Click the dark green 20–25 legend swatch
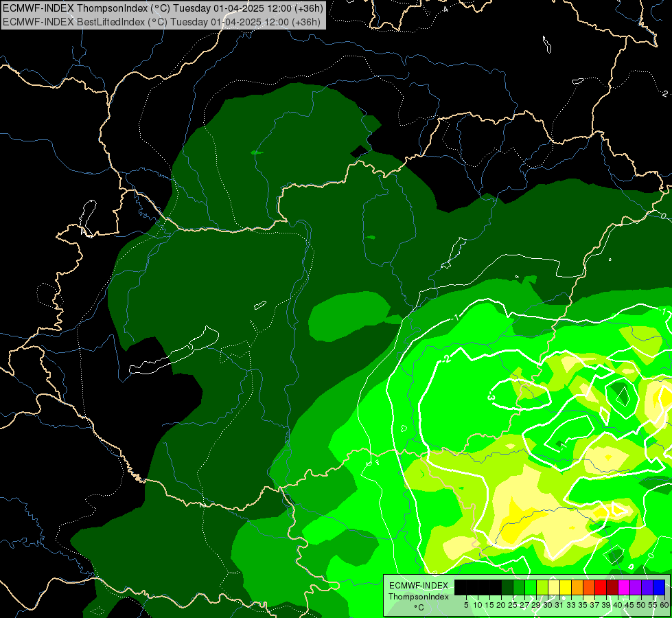The image size is (672, 618). click(x=507, y=587)
